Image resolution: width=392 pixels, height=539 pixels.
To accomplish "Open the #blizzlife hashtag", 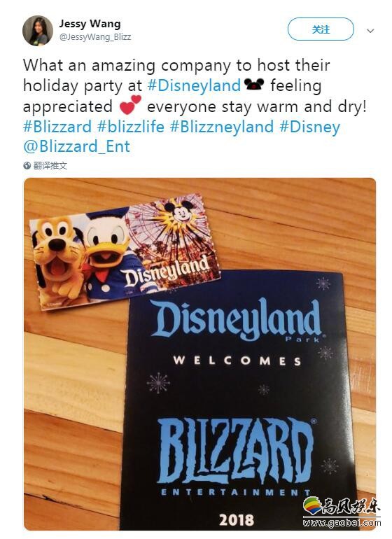I will tap(131, 127).
